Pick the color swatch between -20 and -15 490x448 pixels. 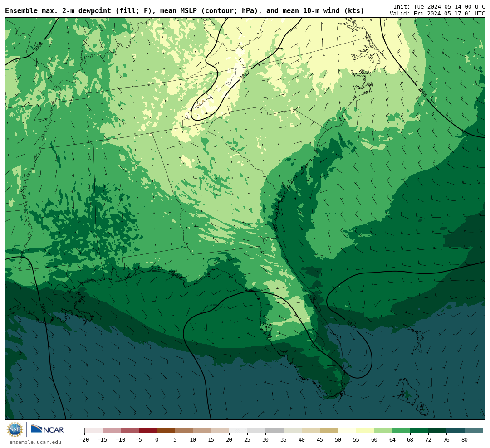coord(93,431)
